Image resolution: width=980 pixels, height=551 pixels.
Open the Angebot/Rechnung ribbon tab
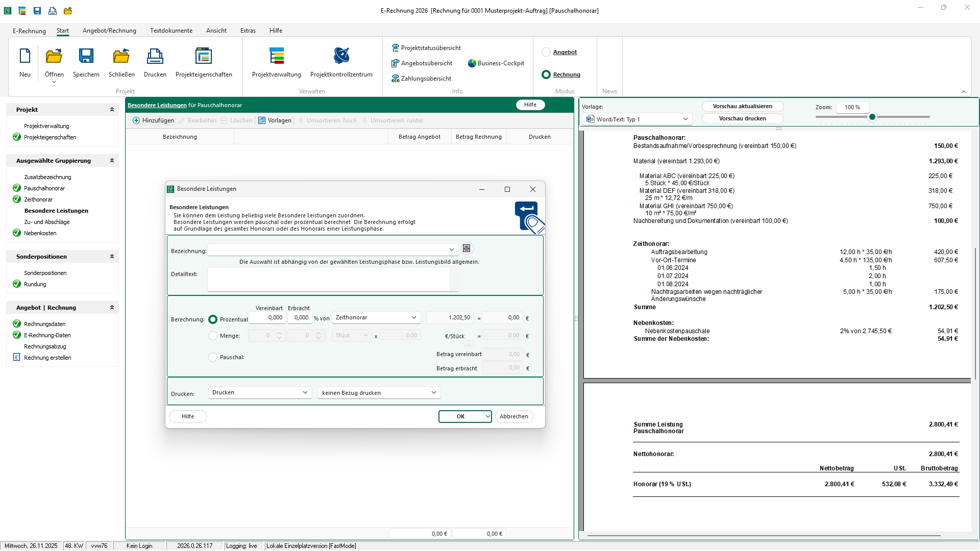point(109,31)
